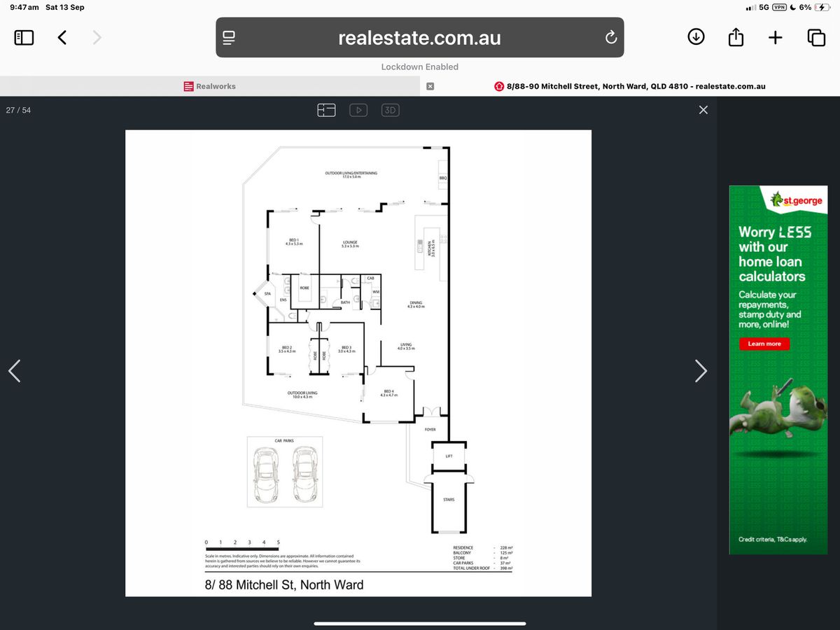The height and width of the screenshot is (630, 840).
Task: Open Safari downloads list
Action: point(696,37)
